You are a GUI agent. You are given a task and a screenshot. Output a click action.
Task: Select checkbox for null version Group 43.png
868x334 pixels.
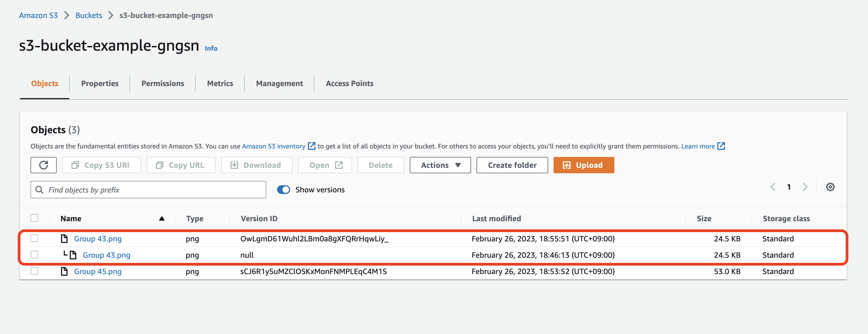(x=34, y=254)
